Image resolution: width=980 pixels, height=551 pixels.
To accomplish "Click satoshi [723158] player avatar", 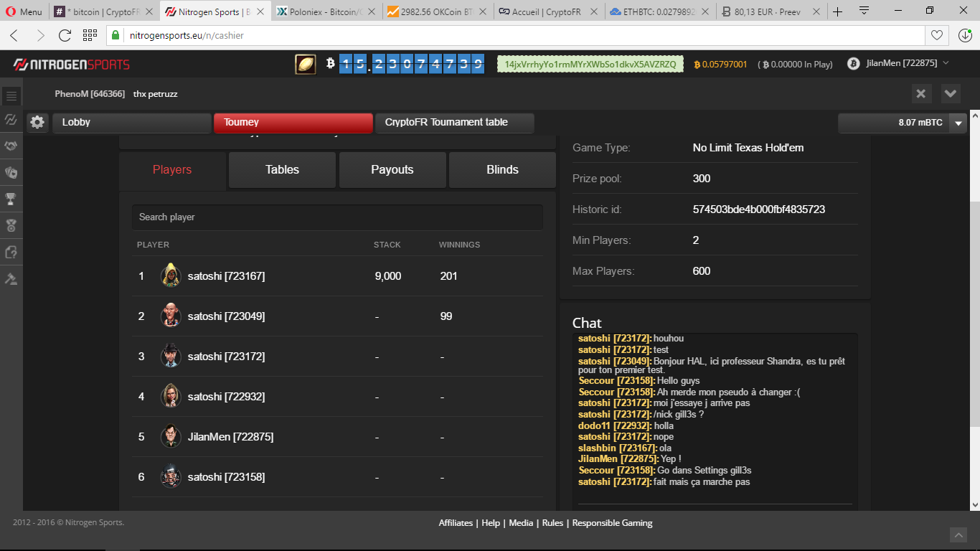I will (171, 476).
